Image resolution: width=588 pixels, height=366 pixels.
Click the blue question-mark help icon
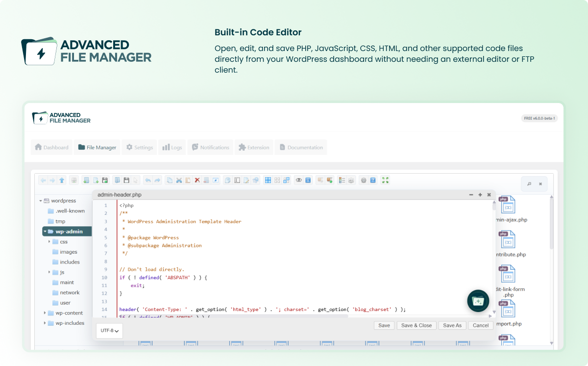pos(373,180)
